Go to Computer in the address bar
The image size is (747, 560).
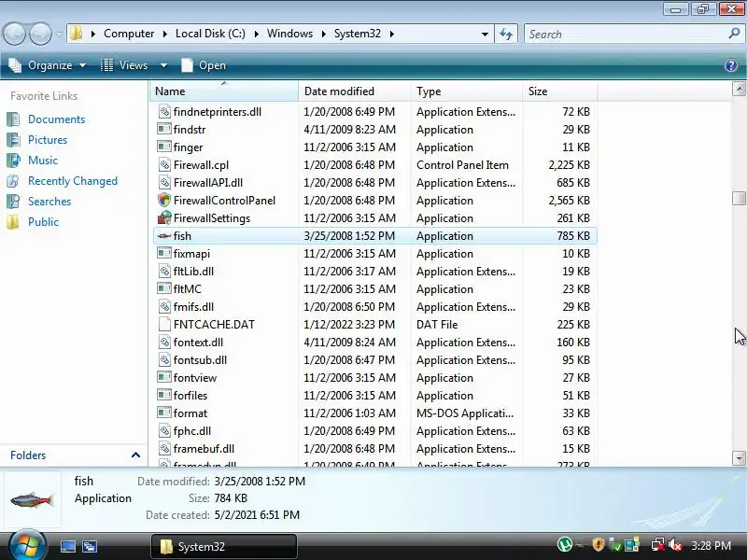coord(129,34)
